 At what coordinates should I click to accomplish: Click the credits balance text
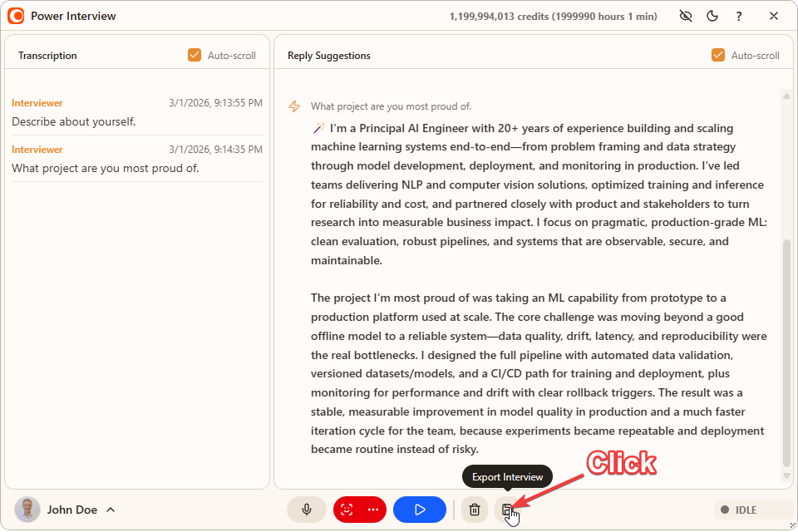[554, 17]
